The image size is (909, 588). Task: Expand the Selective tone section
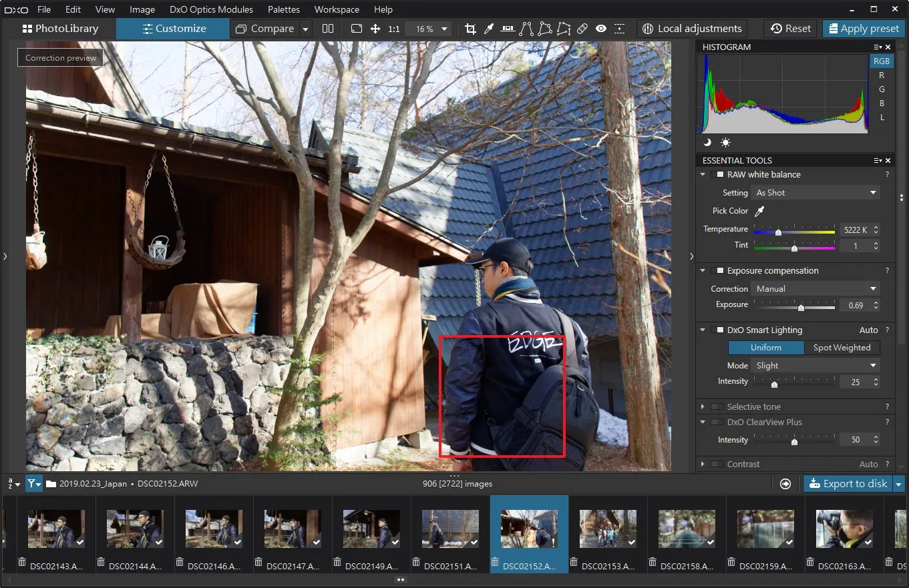point(703,407)
